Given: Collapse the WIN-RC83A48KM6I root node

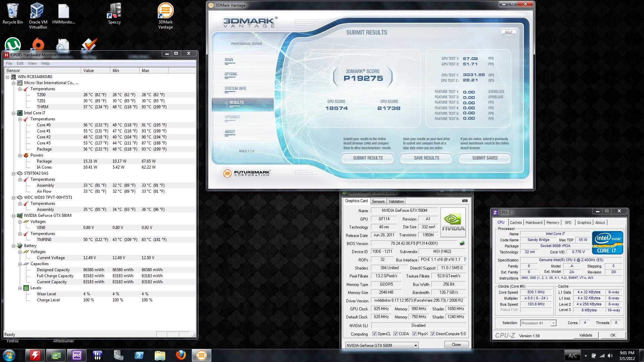Looking at the screenshot, I should pyautogui.click(x=7, y=77).
